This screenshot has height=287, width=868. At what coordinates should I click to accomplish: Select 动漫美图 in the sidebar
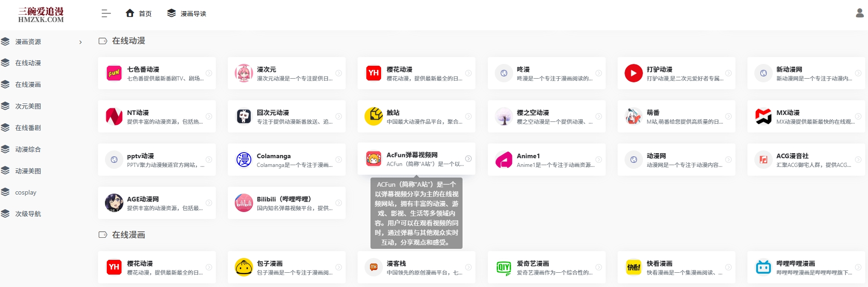click(x=28, y=171)
